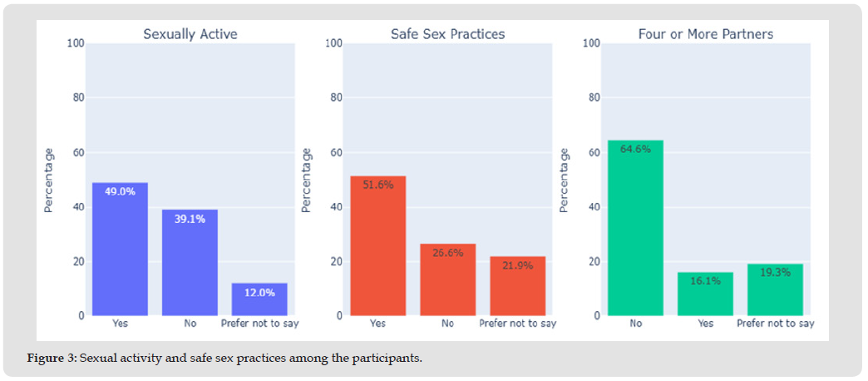Screen dimensions: 868x381
Task: Click the 'Safe Sex Practices' chart title
Action: 448,34
